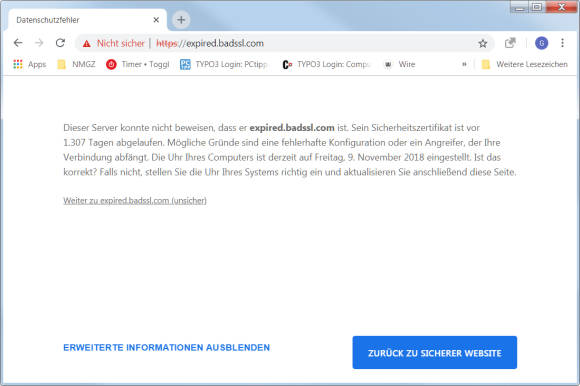Go back with the back arrow
Screen dimensions: 580x386
click(x=18, y=43)
